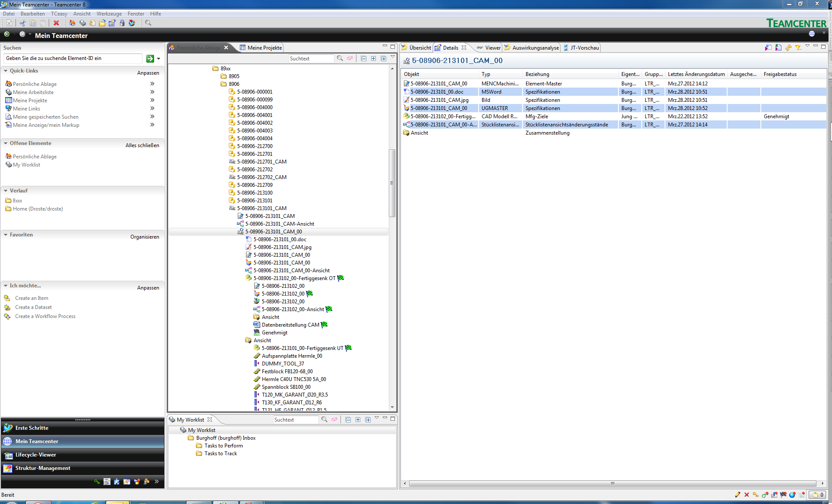Collapse all via minus icon in tree toolbar
The image size is (832, 504).
click(x=363, y=58)
